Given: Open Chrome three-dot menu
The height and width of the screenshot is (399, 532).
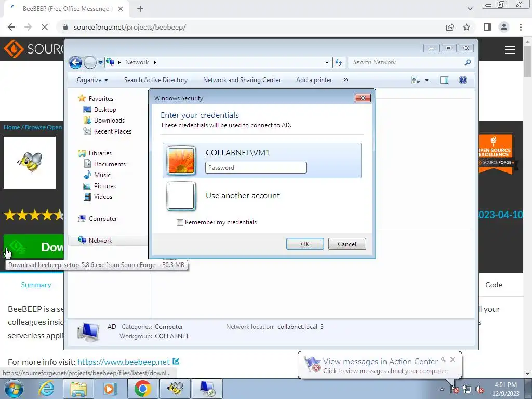Looking at the screenshot, I should (521, 27).
